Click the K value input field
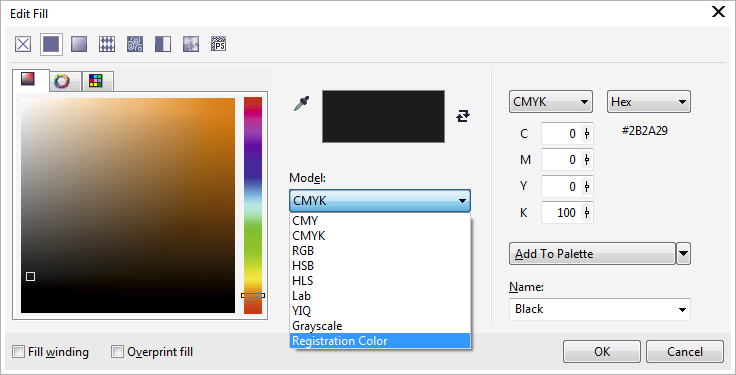Screen dimensions: 736x375 [x=561, y=213]
